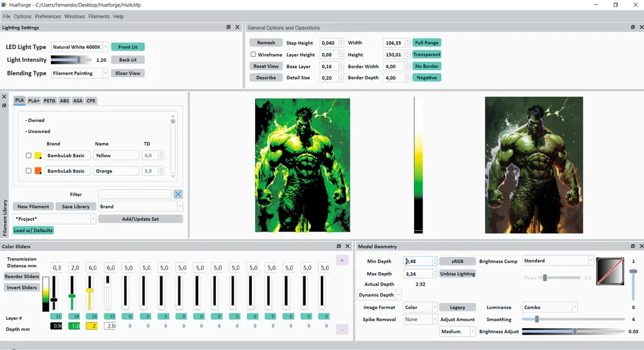This screenshot has width=644, height=350.
Task: Click the Slicer View button
Action: tap(128, 73)
